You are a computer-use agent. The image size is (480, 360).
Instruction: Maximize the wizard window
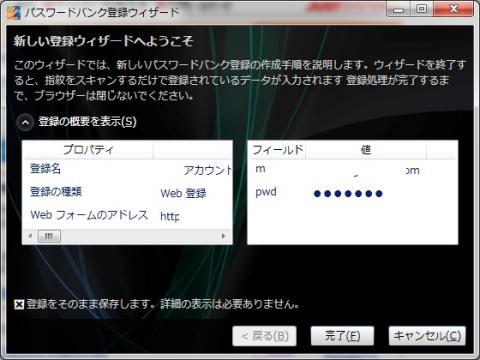[x=422, y=9]
